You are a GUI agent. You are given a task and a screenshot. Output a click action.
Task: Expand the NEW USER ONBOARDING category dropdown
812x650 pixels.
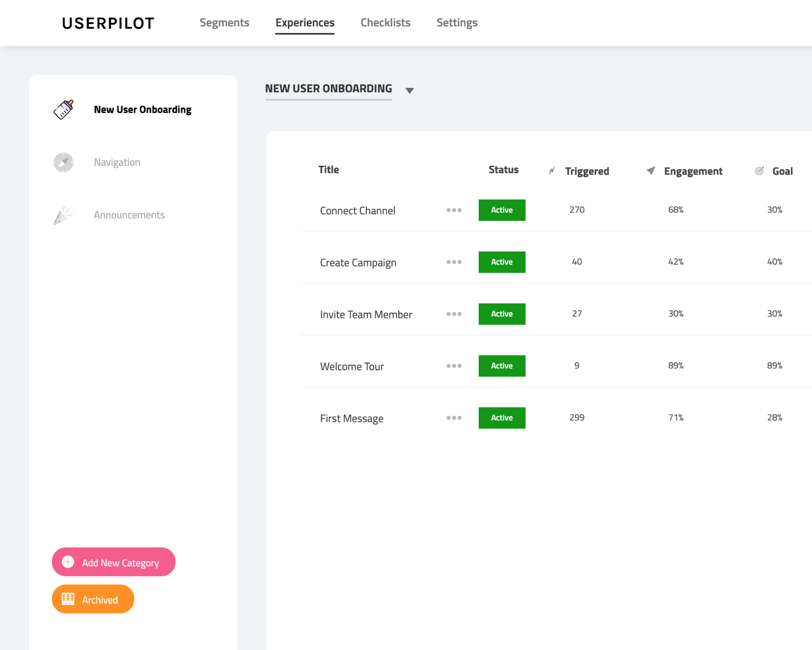[x=409, y=90]
